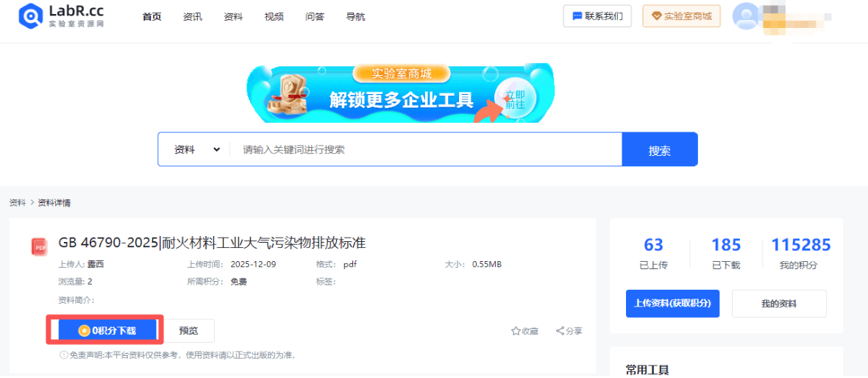Open 视频 navigation item
This screenshot has height=378, width=868.
coord(274,17)
